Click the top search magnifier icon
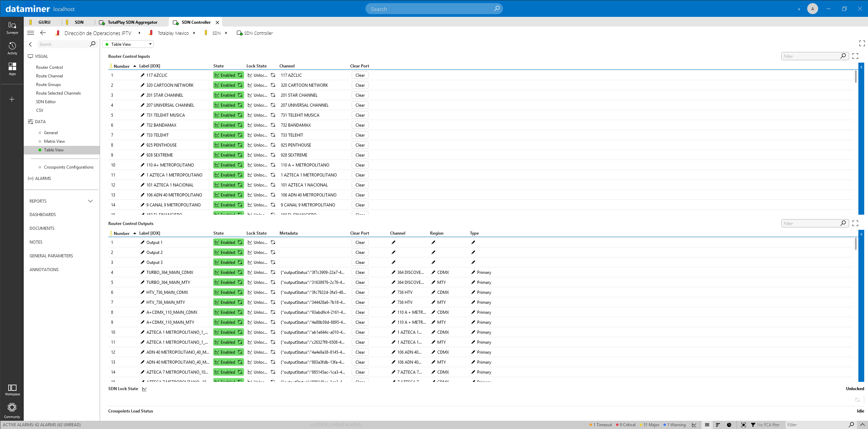868x429 pixels. click(497, 9)
